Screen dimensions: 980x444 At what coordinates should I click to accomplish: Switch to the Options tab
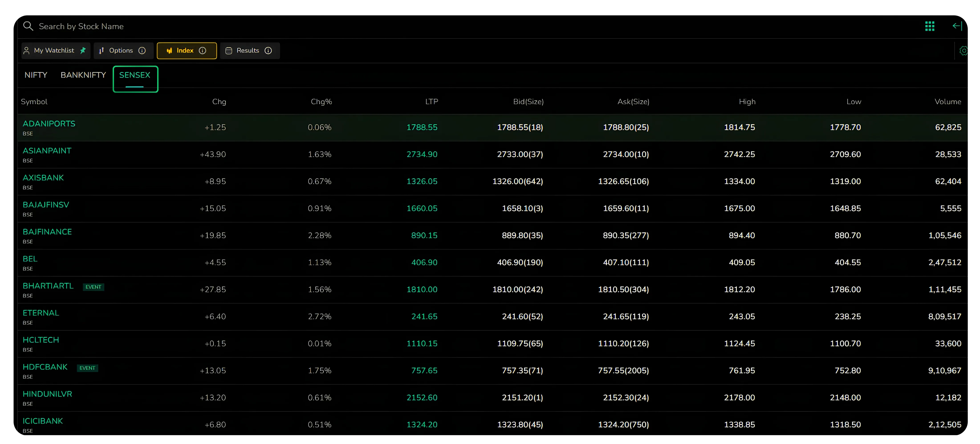[124, 50]
